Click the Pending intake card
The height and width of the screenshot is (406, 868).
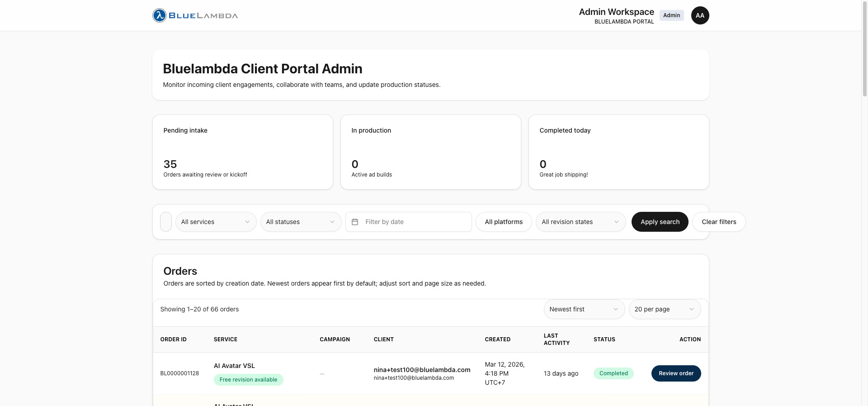point(243,152)
